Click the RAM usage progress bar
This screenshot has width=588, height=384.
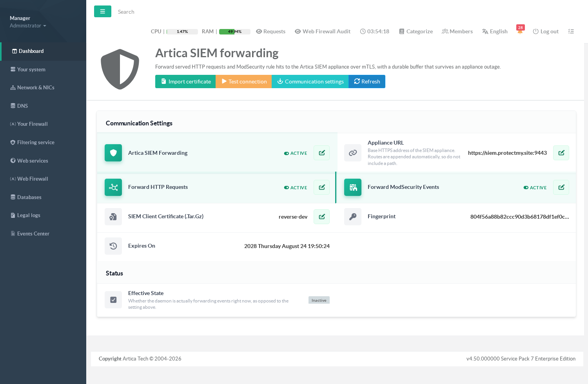pos(235,32)
